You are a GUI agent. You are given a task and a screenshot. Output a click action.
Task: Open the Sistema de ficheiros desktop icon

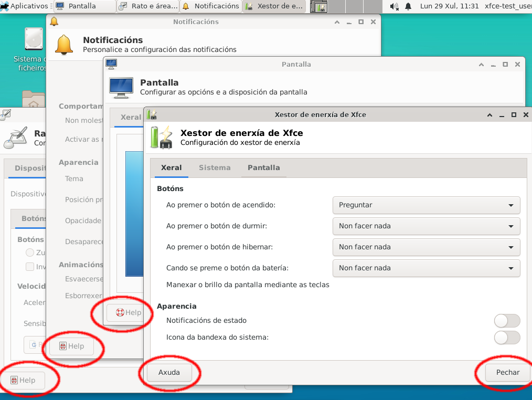[x=34, y=39]
